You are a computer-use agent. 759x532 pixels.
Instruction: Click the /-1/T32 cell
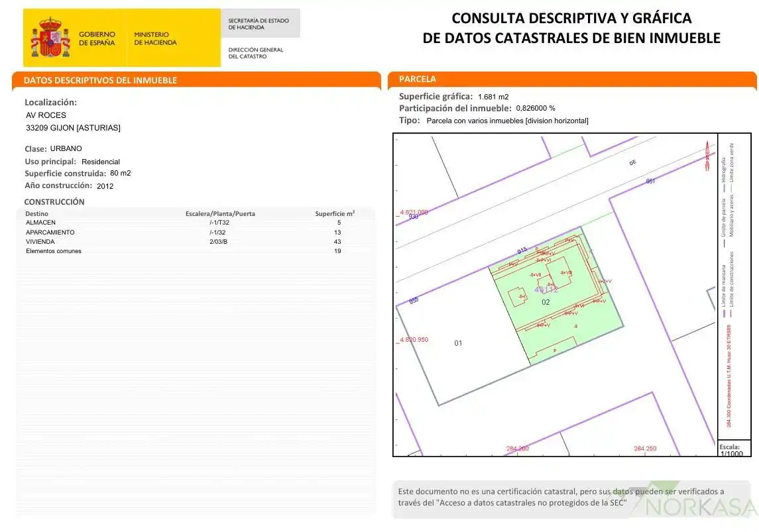219,223
